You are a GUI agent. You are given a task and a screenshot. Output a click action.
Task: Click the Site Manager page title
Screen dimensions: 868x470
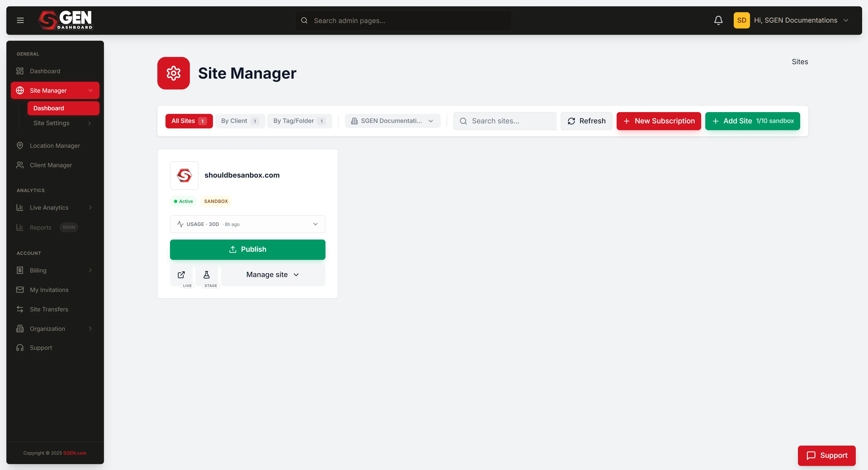247,73
